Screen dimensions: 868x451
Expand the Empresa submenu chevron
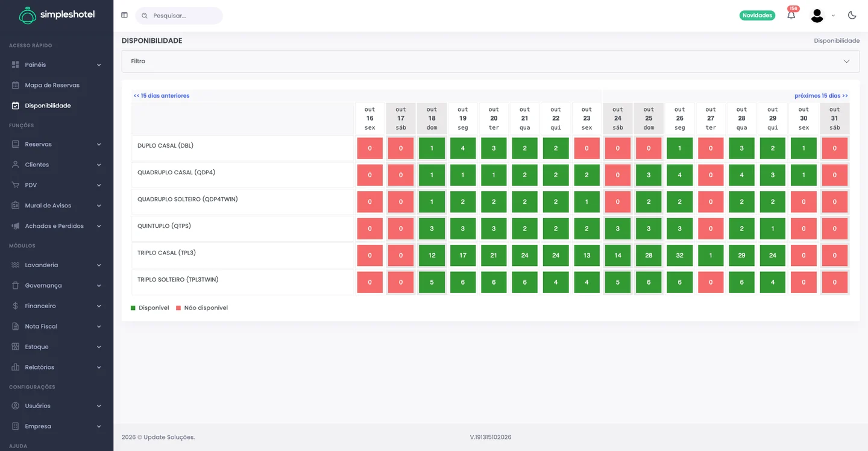coord(99,427)
